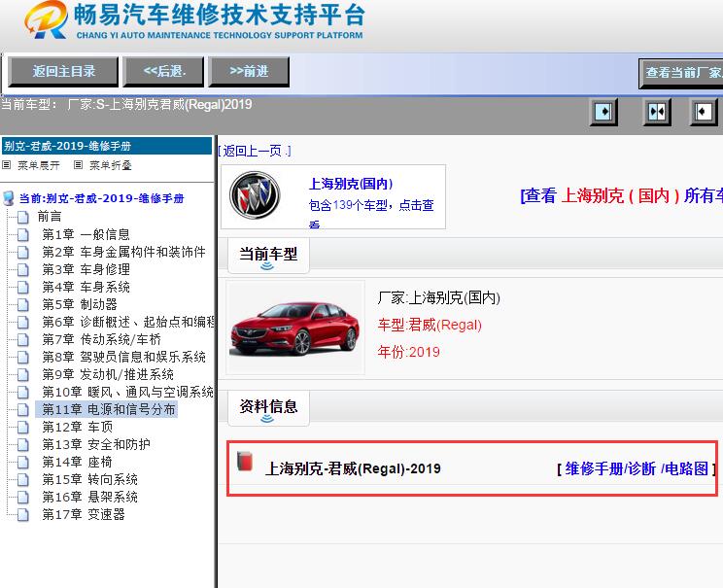Open 第6章 诊断概述、起始点和编程

click(x=128, y=322)
